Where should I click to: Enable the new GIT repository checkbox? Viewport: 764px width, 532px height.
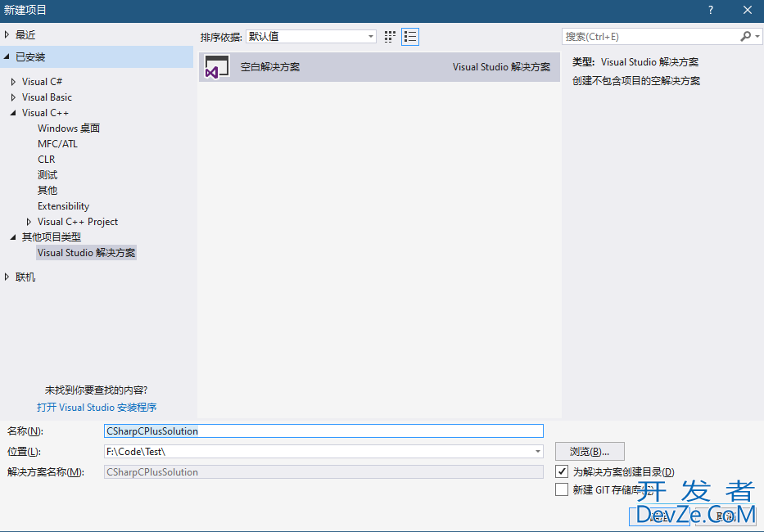[562, 489]
